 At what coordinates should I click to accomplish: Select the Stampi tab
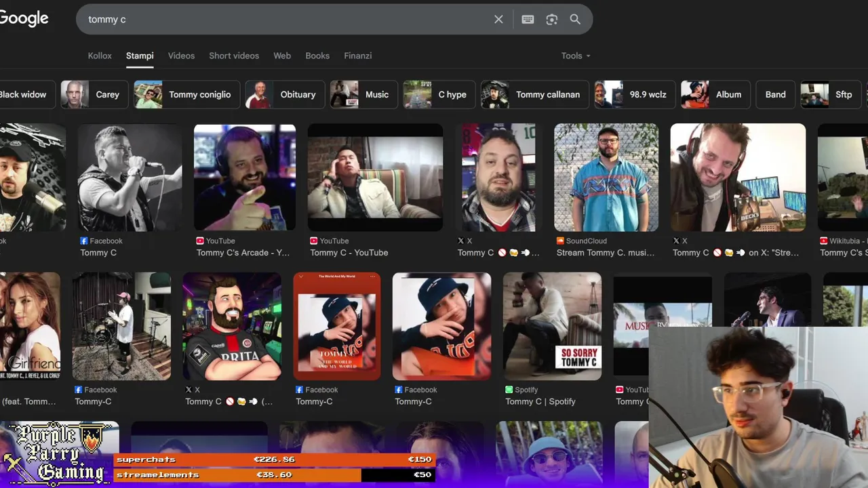140,56
